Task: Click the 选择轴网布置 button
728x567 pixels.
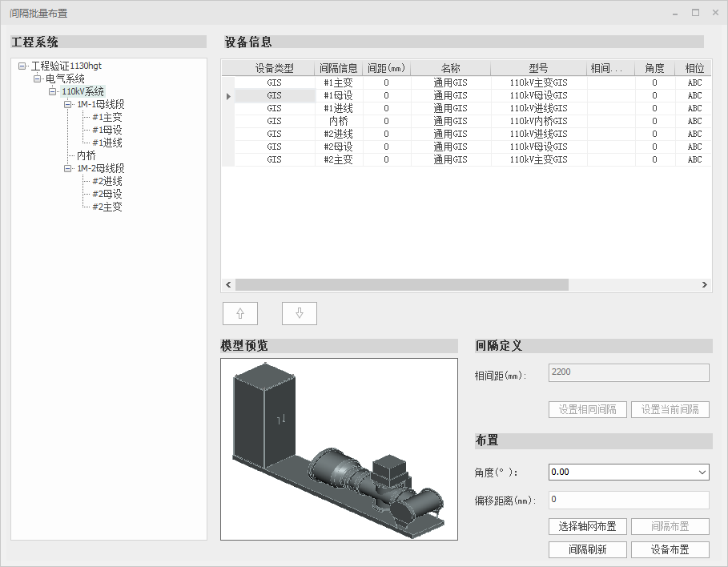Action: point(587,526)
